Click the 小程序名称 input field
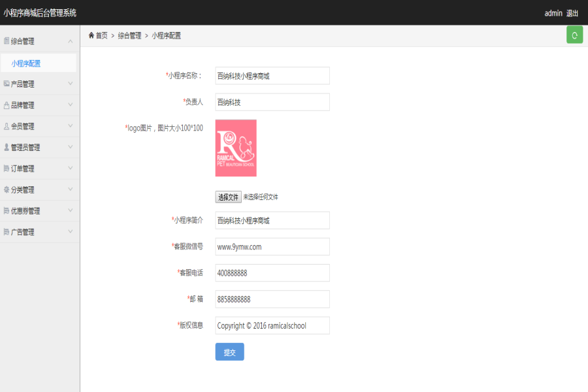The height and width of the screenshot is (392, 588). 272,76
